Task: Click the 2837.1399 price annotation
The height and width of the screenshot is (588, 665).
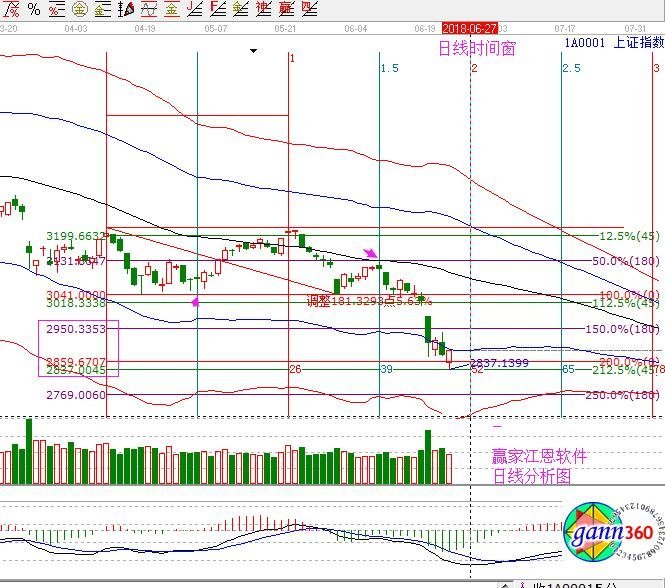Action: click(500, 363)
